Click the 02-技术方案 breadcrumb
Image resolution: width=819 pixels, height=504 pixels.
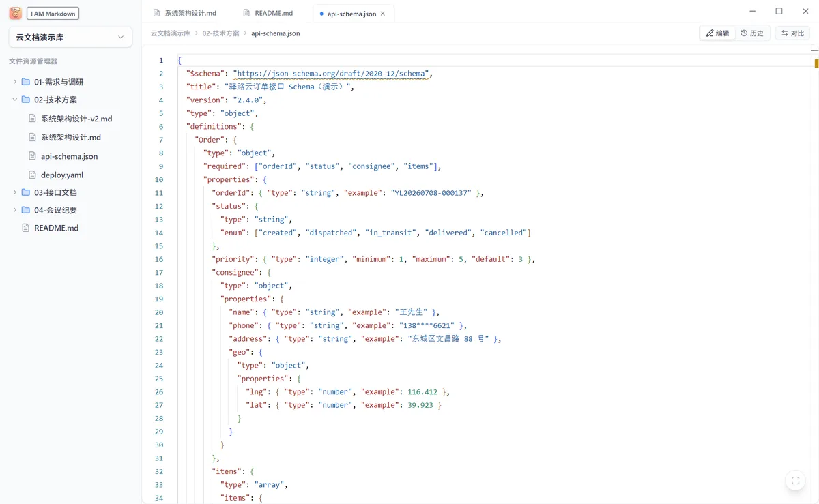point(220,33)
